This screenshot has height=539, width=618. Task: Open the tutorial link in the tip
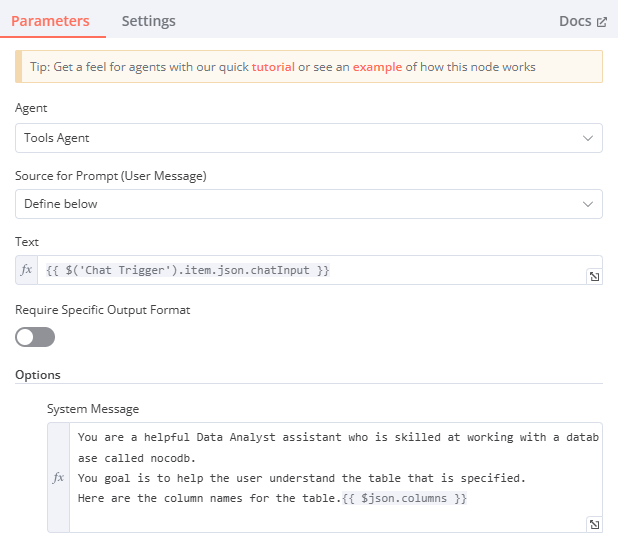(x=273, y=67)
